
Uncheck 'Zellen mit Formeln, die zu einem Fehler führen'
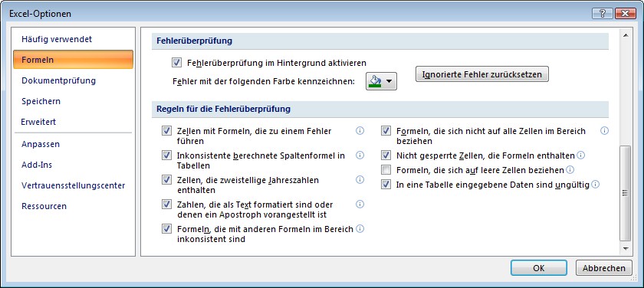[166, 131]
